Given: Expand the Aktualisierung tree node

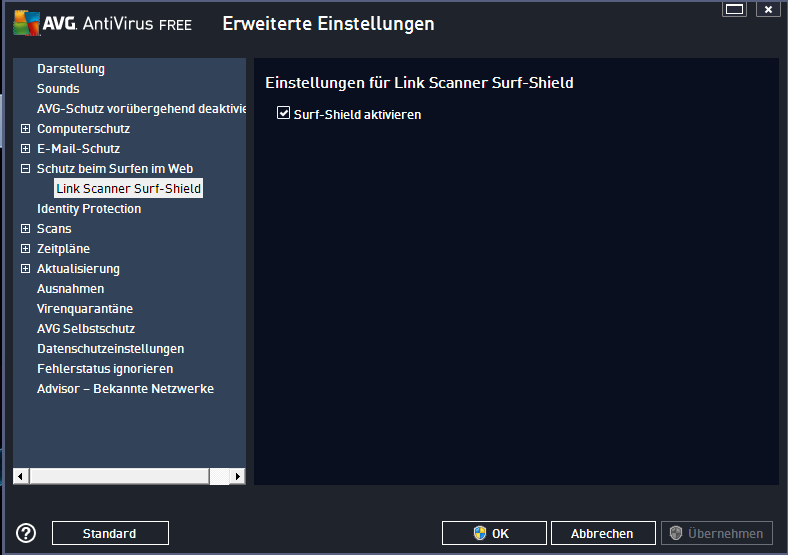Looking at the screenshot, I should coord(25,268).
